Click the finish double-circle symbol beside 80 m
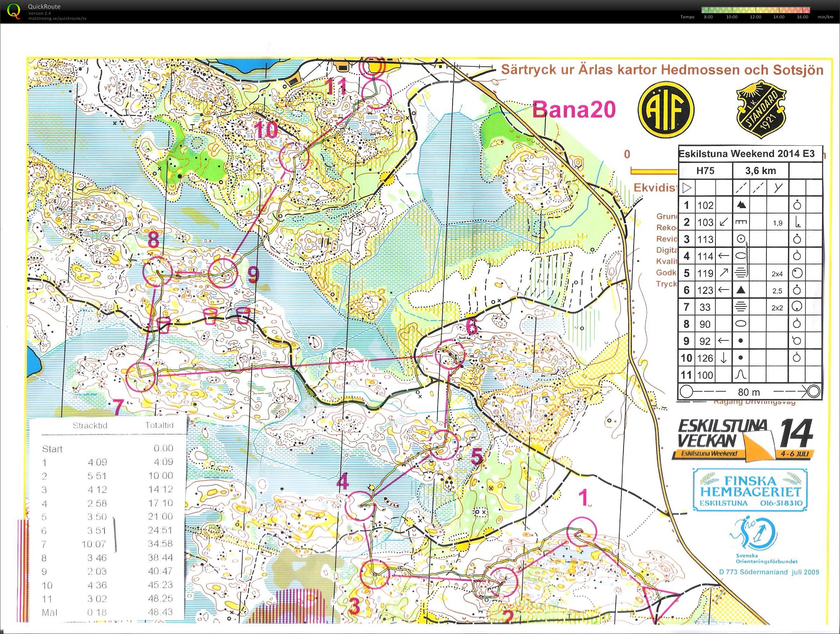Viewport: 840px width, 634px height. 813,391
